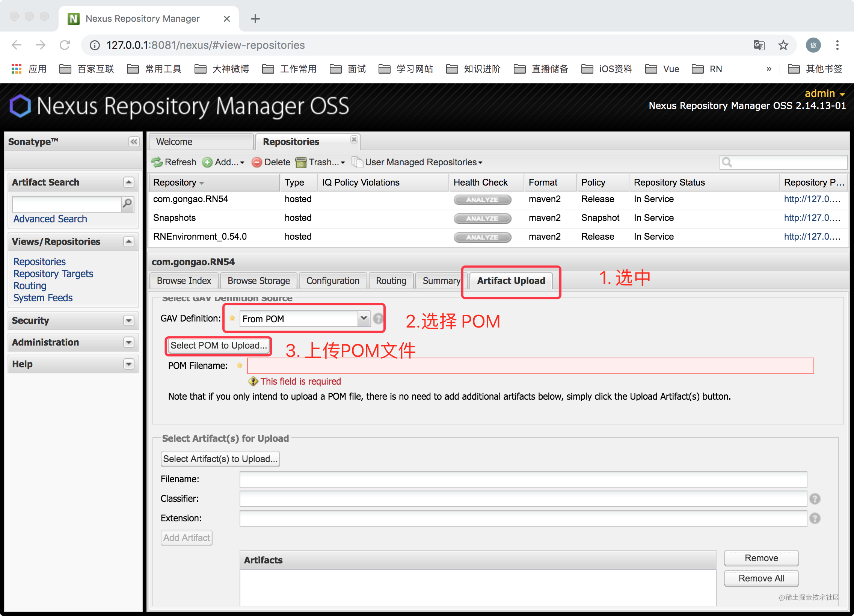Toggle Security panel section
The image size is (854, 616).
click(x=129, y=320)
